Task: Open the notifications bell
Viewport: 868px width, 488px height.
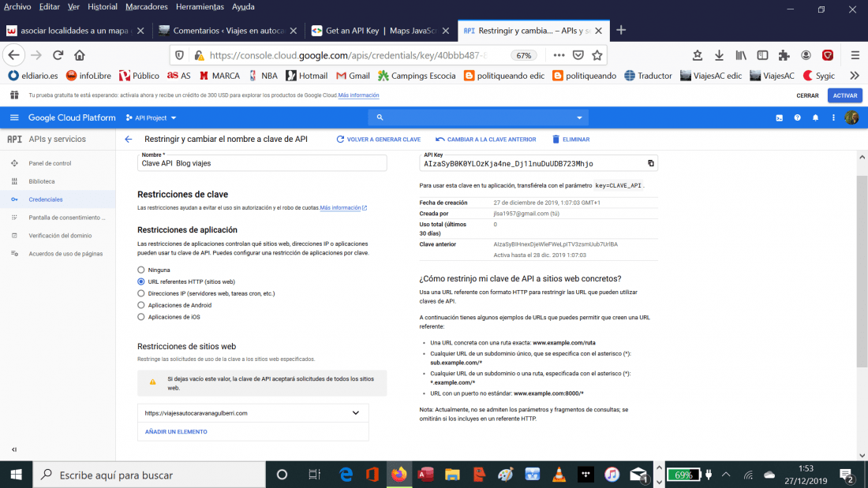Action: tap(815, 117)
